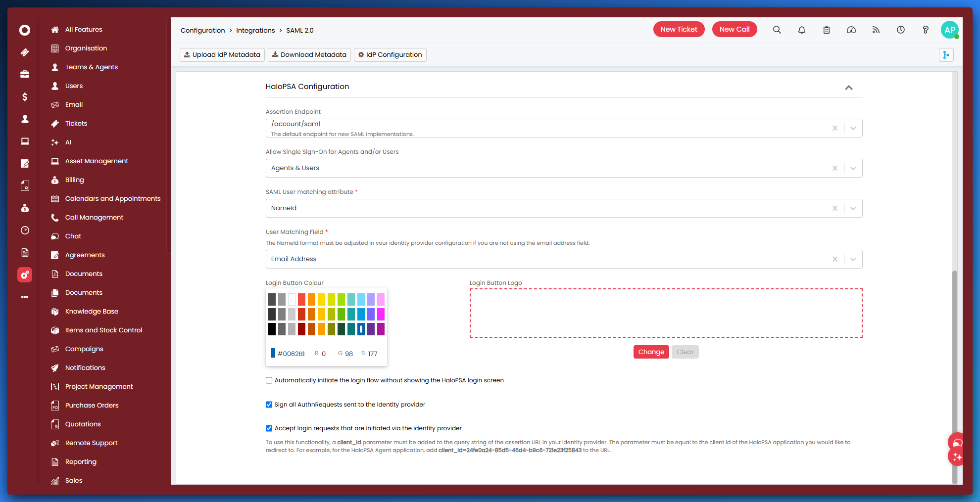Click the Clear logo button
Screen dimensions: 980x502
[686, 352]
